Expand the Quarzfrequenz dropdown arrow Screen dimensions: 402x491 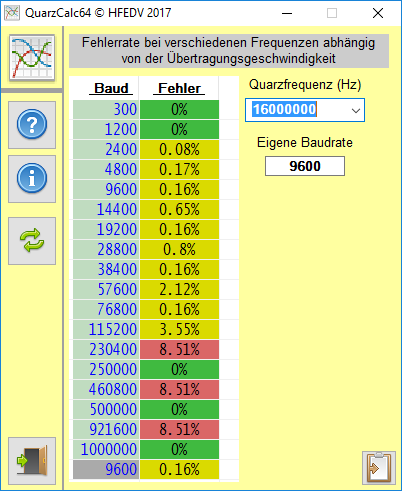click(356, 110)
